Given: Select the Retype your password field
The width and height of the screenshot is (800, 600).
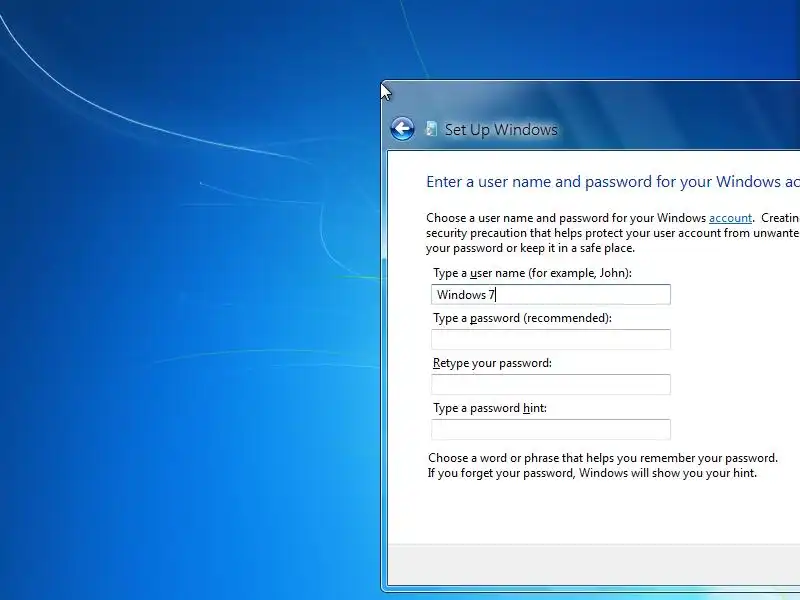Looking at the screenshot, I should click(x=551, y=384).
